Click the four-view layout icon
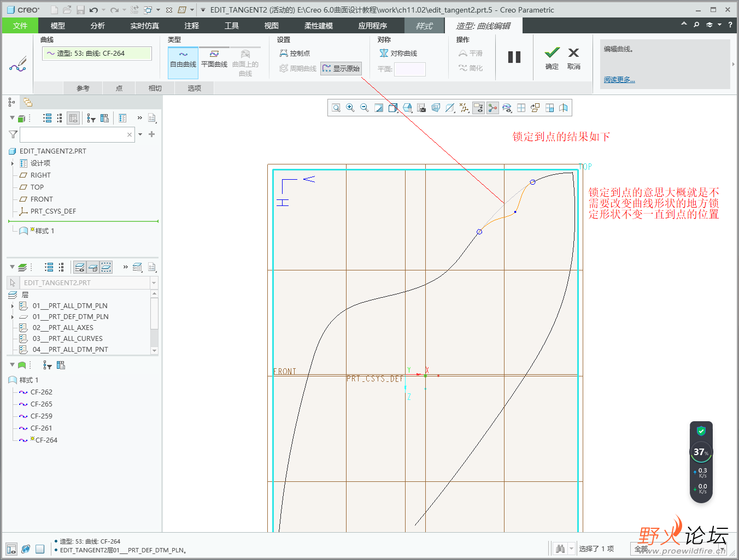 point(521,108)
